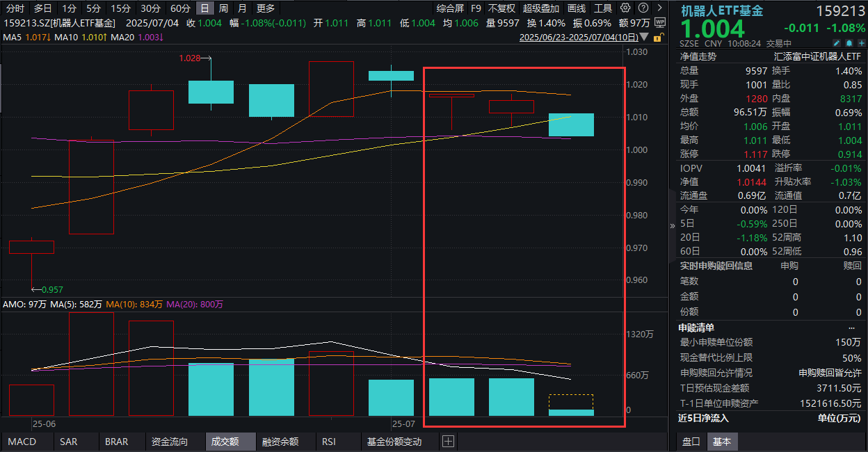
Task: Click the WP monitor icon
Action: 660,22
